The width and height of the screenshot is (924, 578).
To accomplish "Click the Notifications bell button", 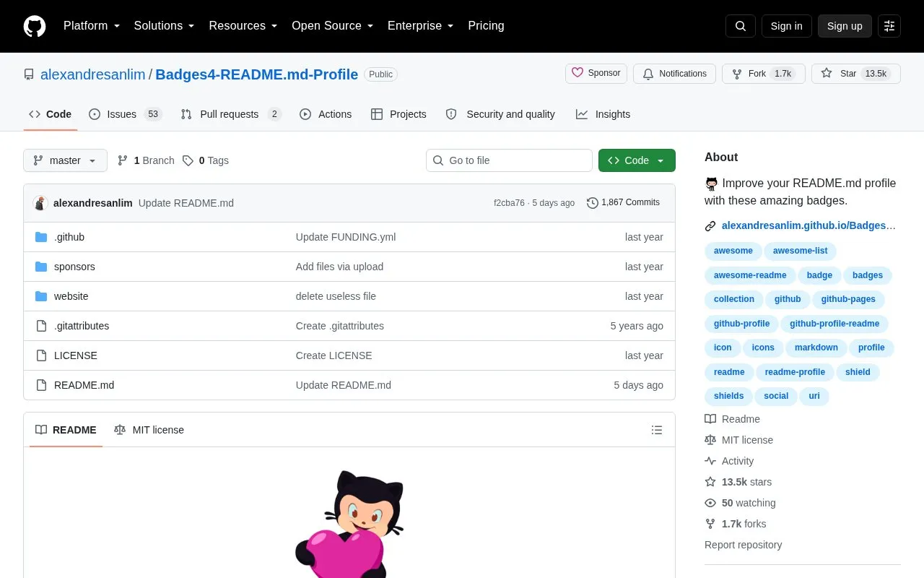I will click(x=674, y=74).
